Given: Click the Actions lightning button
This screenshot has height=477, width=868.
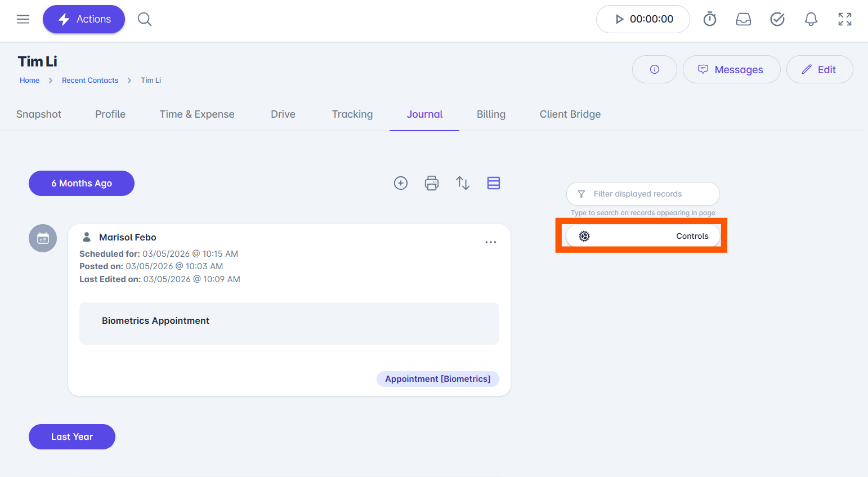Looking at the screenshot, I should pyautogui.click(x=84, y=19).
